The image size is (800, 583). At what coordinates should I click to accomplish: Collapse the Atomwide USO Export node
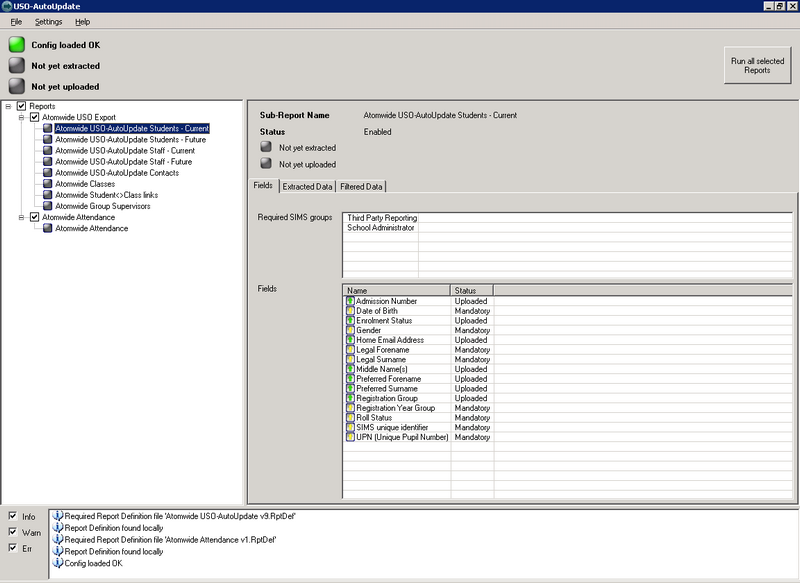(x=21, y=117)
